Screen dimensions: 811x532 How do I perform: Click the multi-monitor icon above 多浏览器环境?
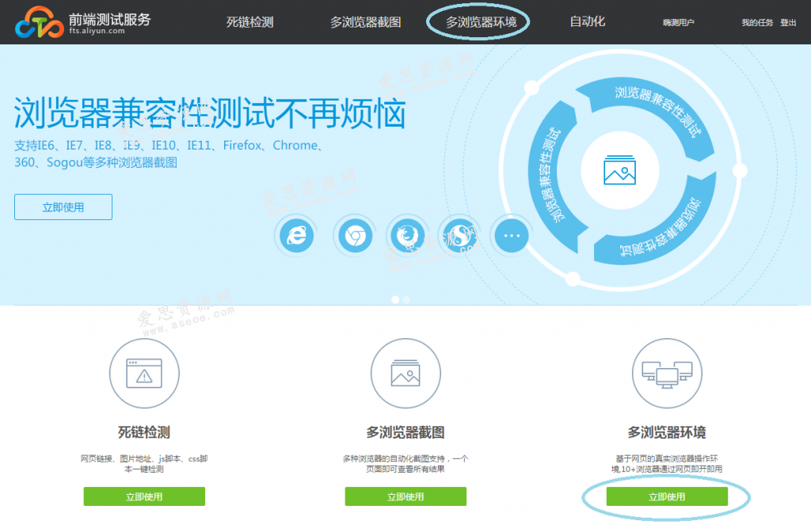coord(666,373)
